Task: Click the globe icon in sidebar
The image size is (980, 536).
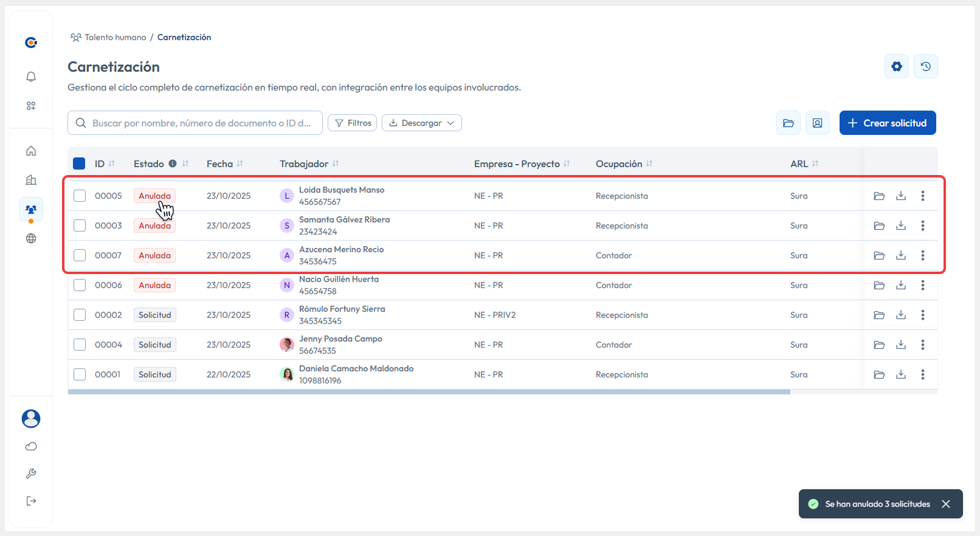Action: click(31, 238)
